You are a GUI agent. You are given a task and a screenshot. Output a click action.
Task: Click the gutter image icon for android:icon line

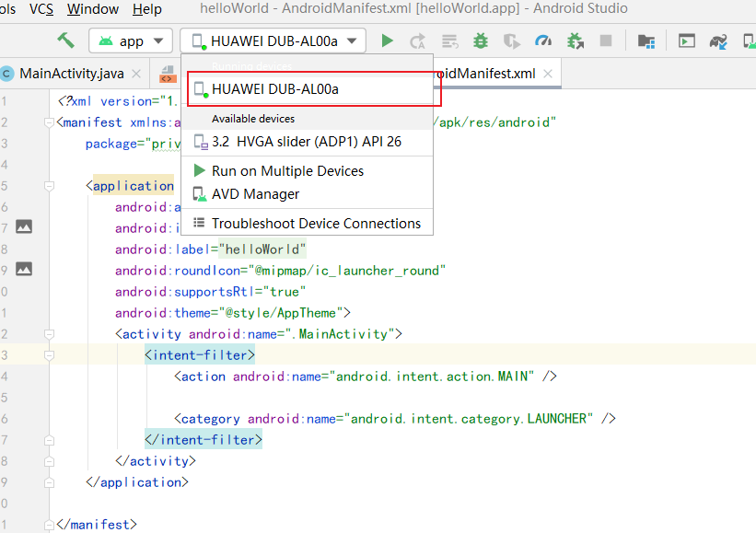coord(24,226)
